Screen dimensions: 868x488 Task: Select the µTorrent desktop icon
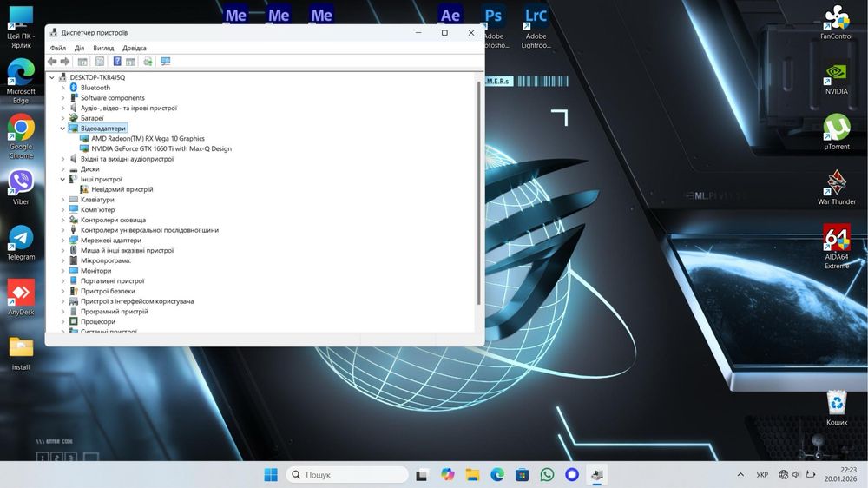pyautogui.click(x=837, y=132)
